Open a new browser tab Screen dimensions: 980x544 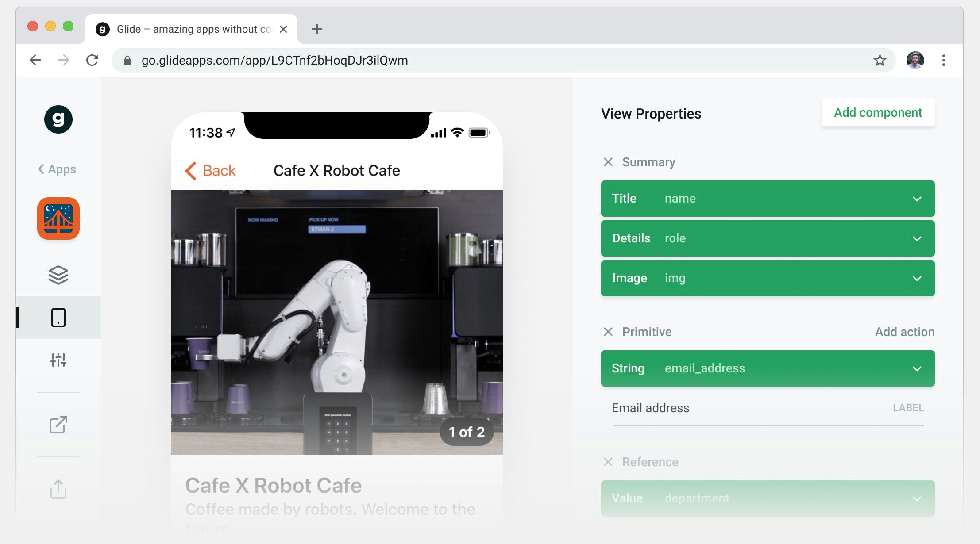coord(316,29)
